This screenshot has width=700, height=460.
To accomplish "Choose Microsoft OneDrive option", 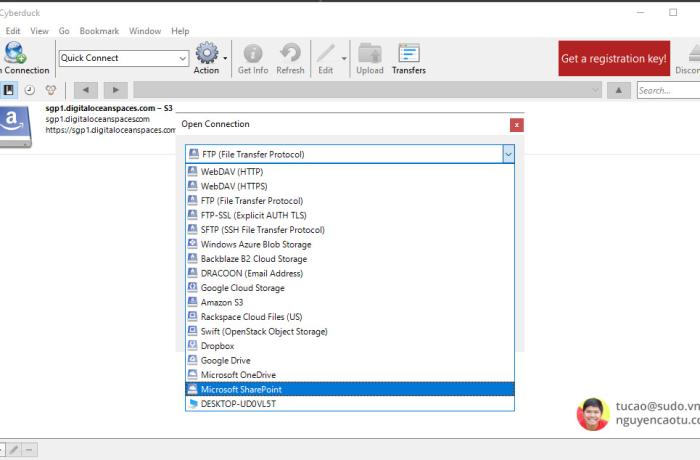I will pos(350,375).
